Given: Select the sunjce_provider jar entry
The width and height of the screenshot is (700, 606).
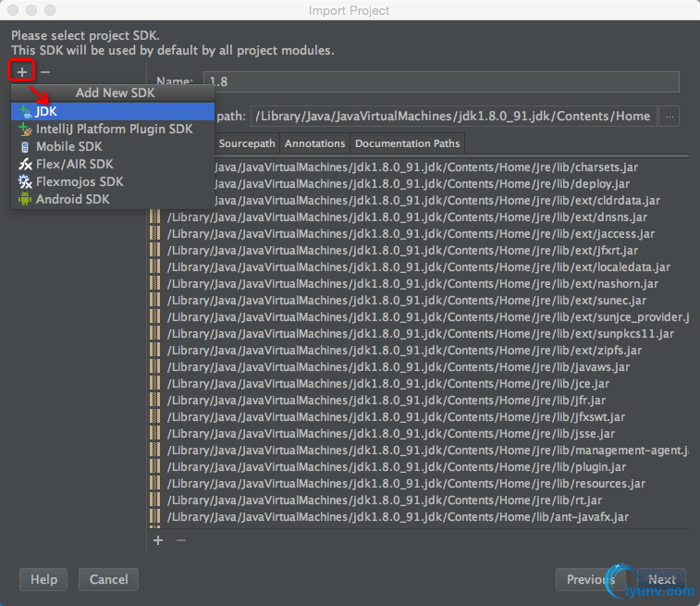Looking at the screenshot, I should click(x=420, y=317).
